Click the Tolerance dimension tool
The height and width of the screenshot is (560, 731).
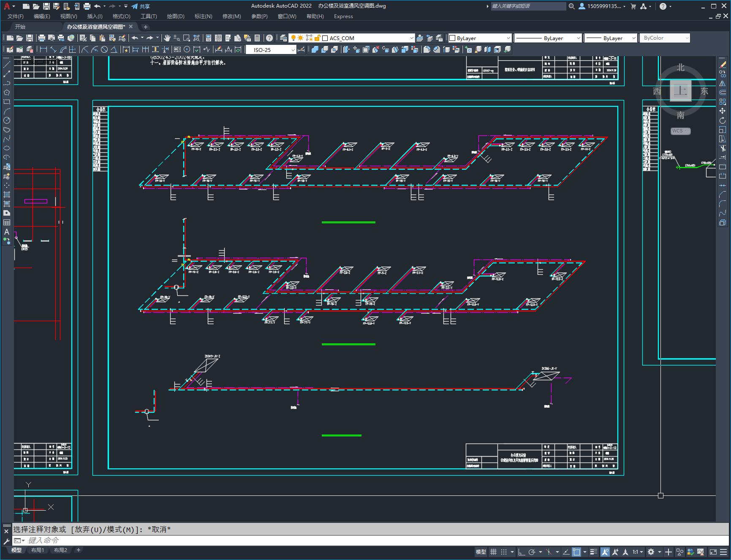(x=177, y=49)
